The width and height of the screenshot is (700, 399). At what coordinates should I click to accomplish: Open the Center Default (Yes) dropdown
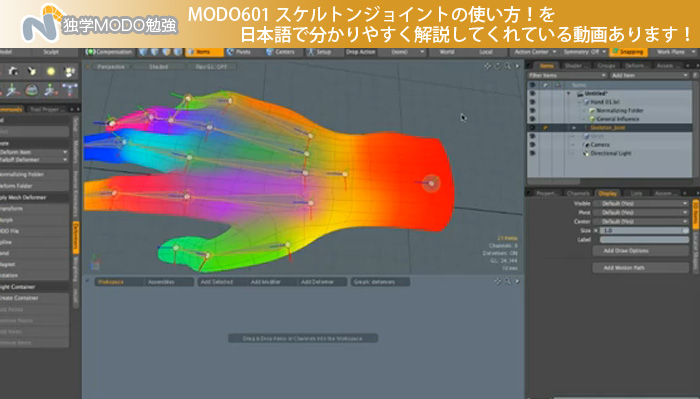(641, 222)
